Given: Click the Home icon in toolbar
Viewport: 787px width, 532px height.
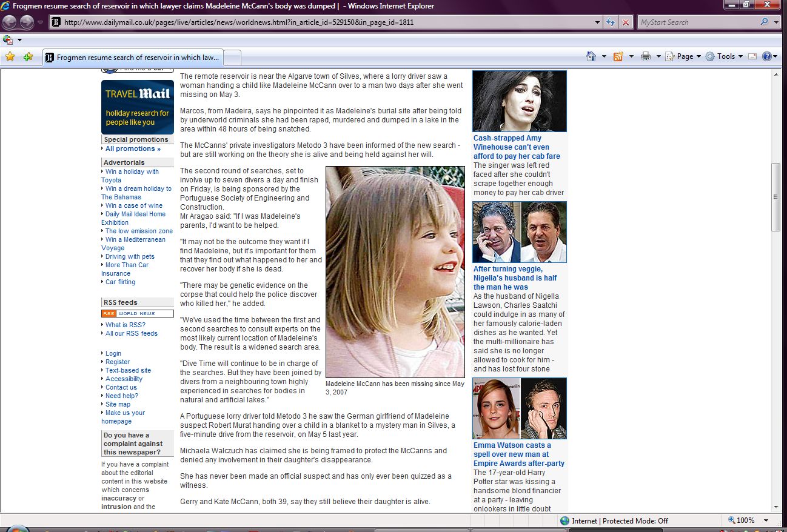Looking at the screenshot, I should point(591,56).
